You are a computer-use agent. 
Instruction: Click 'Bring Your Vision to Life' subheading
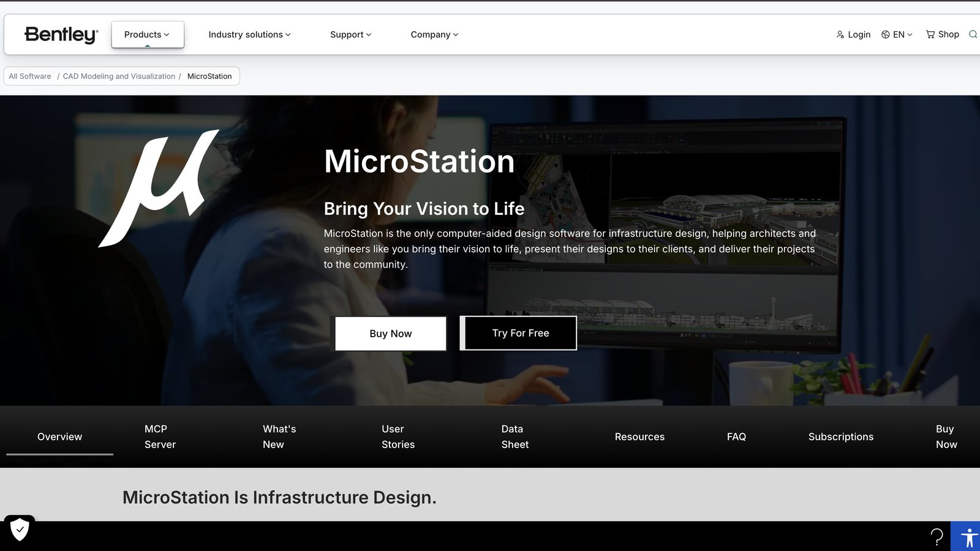click(424, 209)
